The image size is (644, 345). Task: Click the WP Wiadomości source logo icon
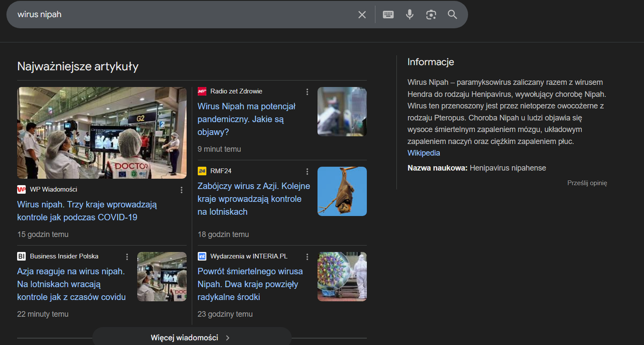click(x=21, y=190)
